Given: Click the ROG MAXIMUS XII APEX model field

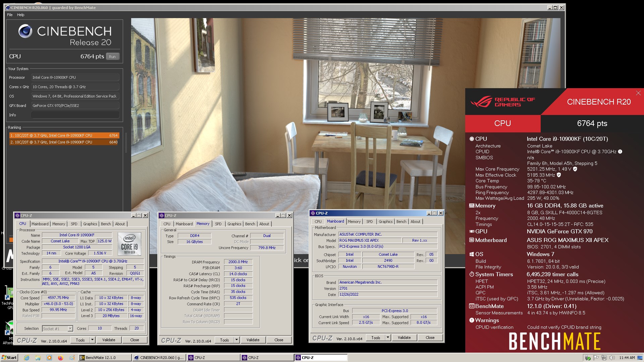Looking at the screenshot, I should (370, 240).
